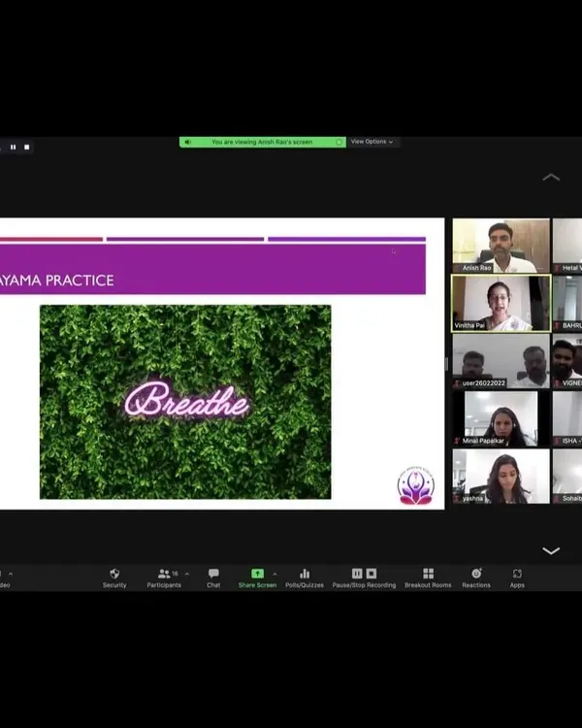Open the Participants panel
This screenshot has height=728, width=582.
pos(164,579)
